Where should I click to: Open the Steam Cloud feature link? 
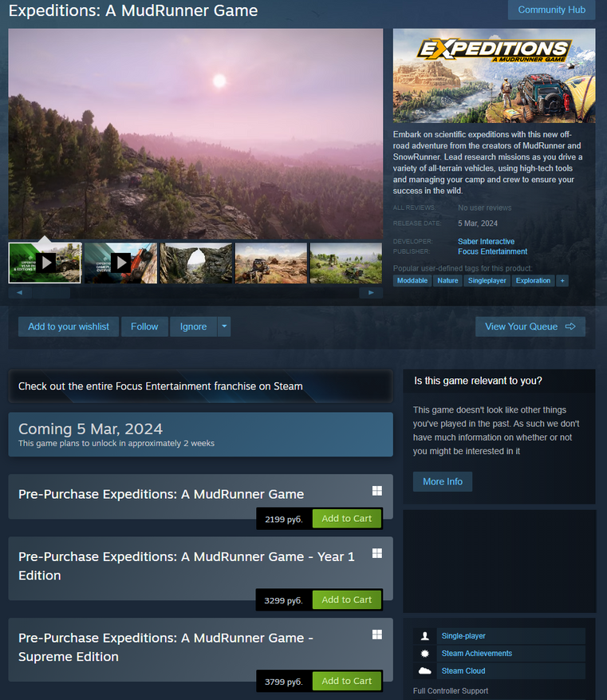(463, 671)
